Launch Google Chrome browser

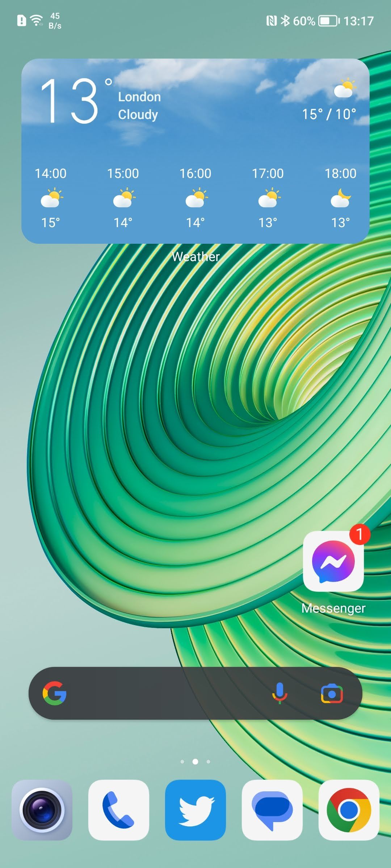(349, 810)
